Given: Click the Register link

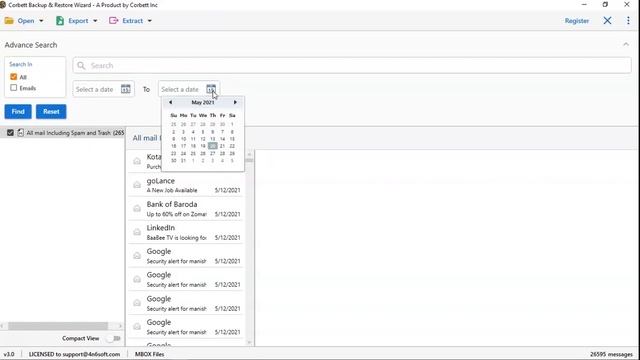Looking at the screenshot, I should click(x=577, y=21).
